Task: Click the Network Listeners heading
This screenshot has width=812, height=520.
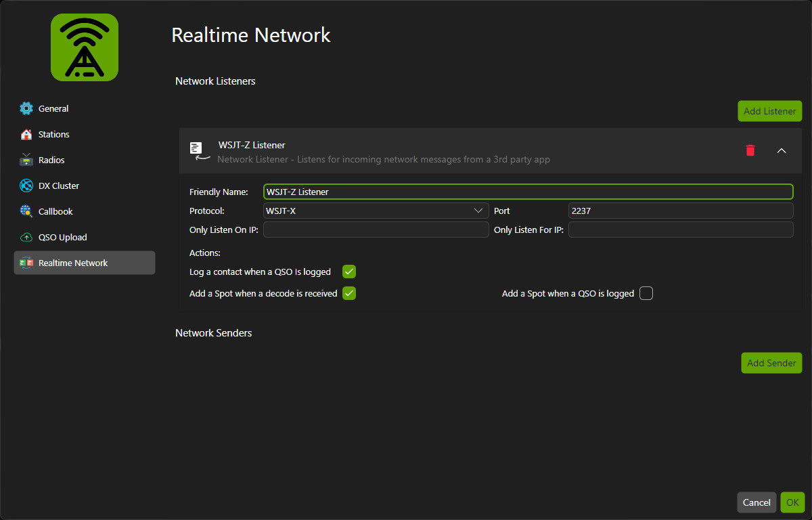Action: pos(215,81)
